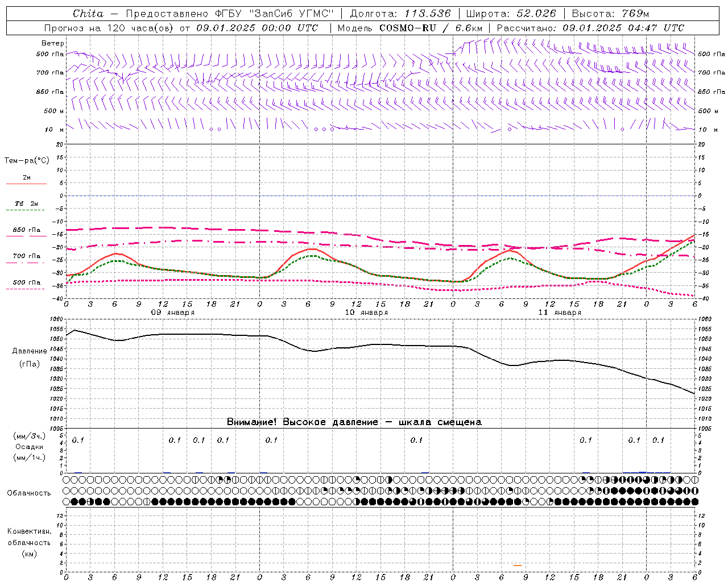Click "Прогноз на 120 часа(ов)" forecast text
728x582 pixels.
coord(109,28)
